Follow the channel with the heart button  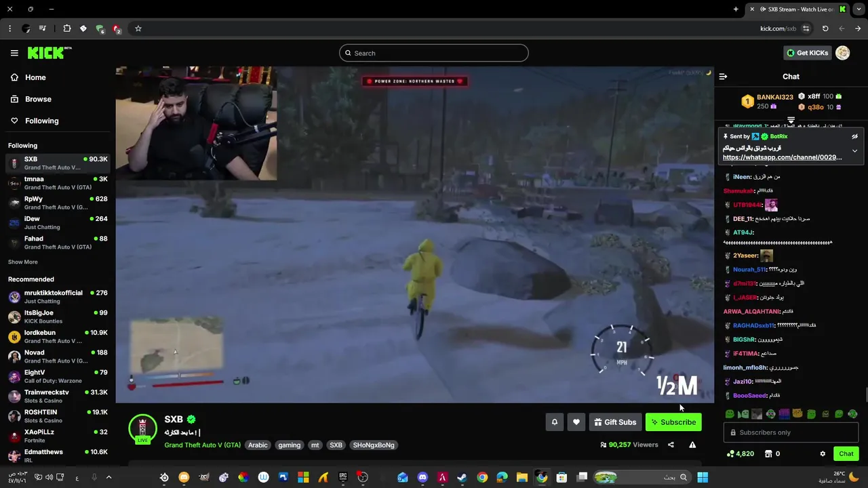tap(576, 422)
